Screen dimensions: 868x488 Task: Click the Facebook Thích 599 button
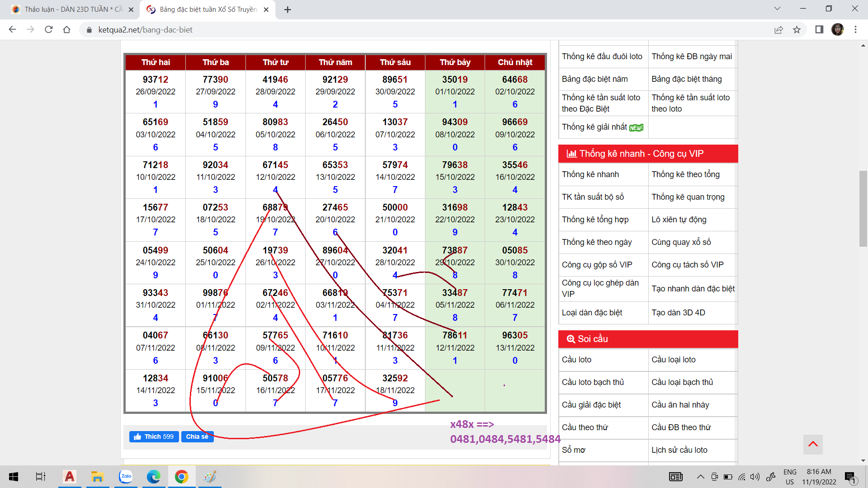pyautogui.click(x=154, y=436)
